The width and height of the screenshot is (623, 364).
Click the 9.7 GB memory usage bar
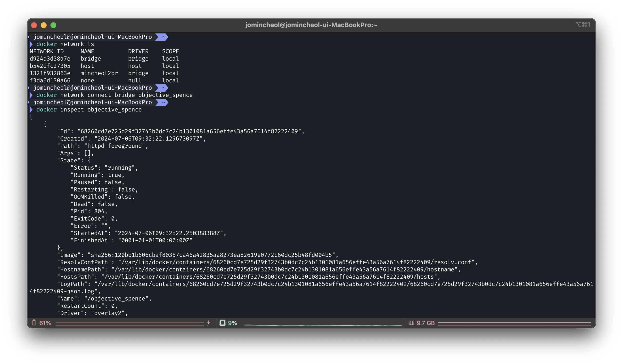[x=514, y=323]
